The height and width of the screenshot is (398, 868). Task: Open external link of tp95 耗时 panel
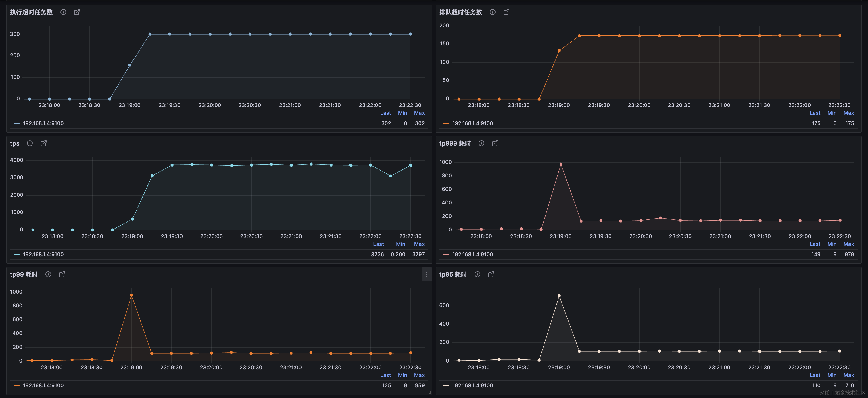pyautogui.click(x=491, y=274)
